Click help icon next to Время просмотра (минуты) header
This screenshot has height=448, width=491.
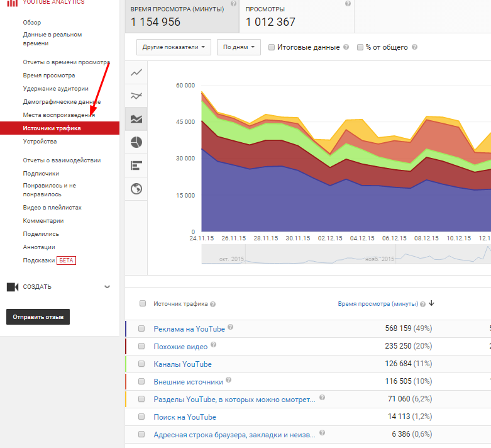233,3
